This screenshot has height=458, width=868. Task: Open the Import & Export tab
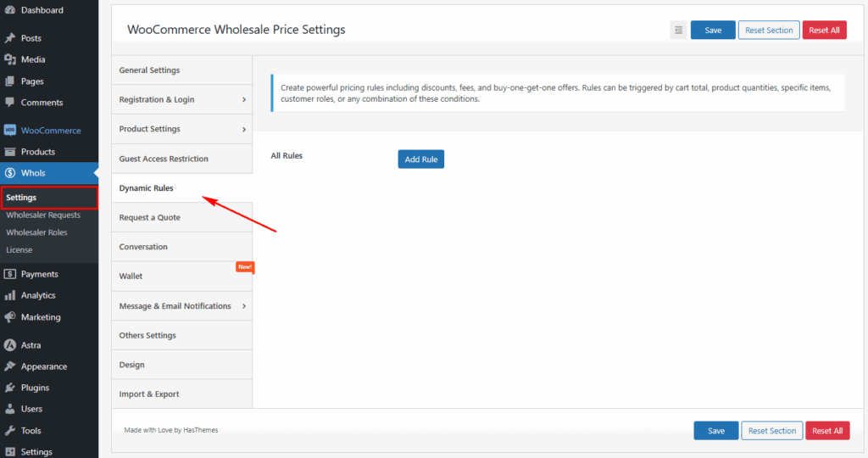click(181, 394)
